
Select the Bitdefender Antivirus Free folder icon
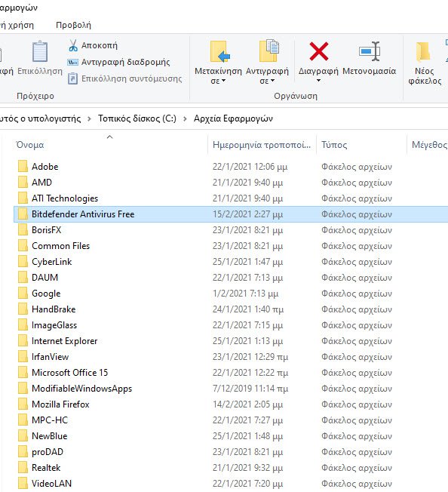(23, 214)
